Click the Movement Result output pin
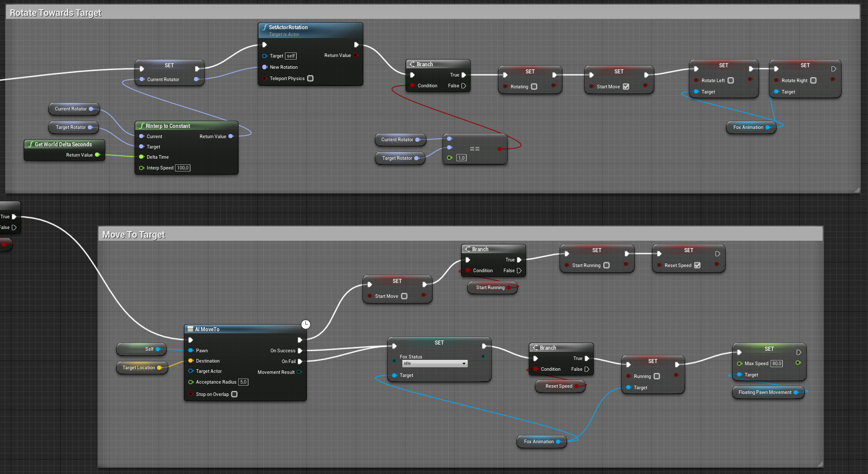 (x=299, y=372)
